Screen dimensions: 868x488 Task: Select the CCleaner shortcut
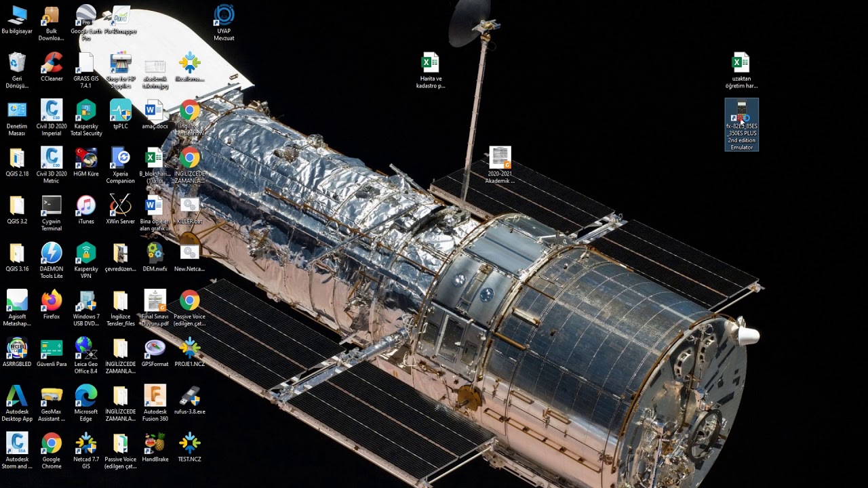point(52,67)
